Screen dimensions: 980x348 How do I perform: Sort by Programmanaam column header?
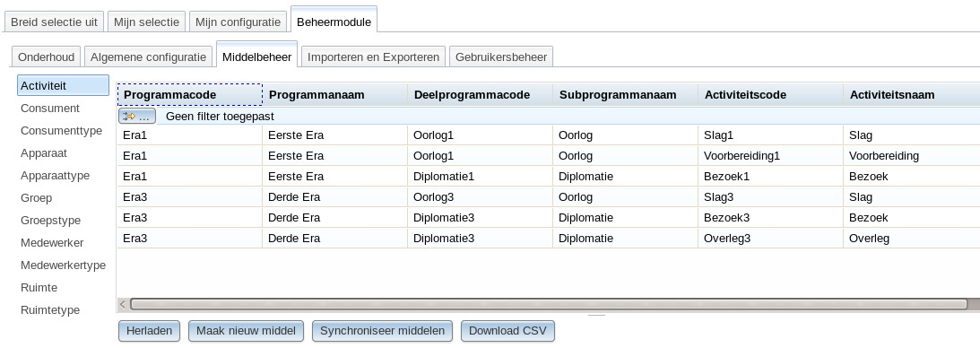335,95
